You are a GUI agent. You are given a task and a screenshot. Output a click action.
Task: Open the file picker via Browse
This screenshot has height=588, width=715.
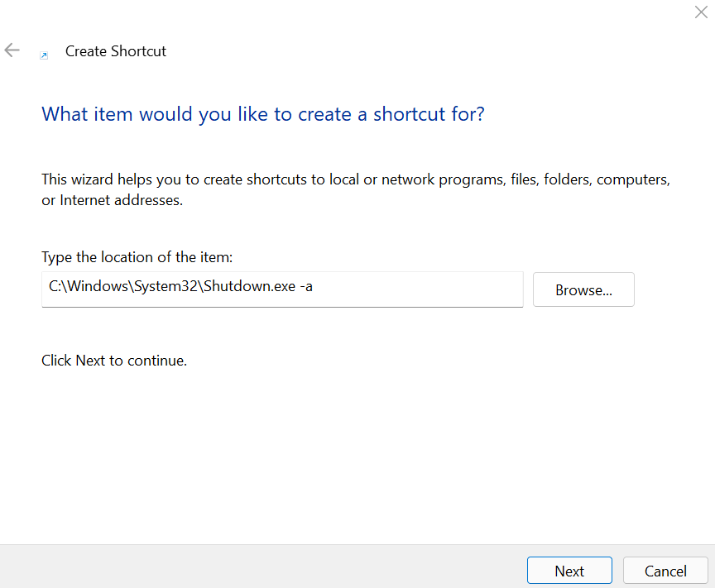583,289
